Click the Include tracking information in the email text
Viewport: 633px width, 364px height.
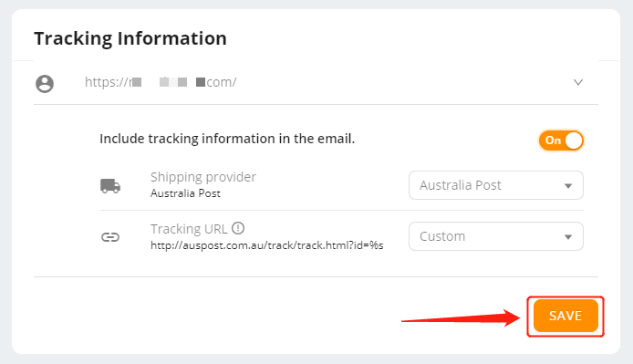pos(227,139)
